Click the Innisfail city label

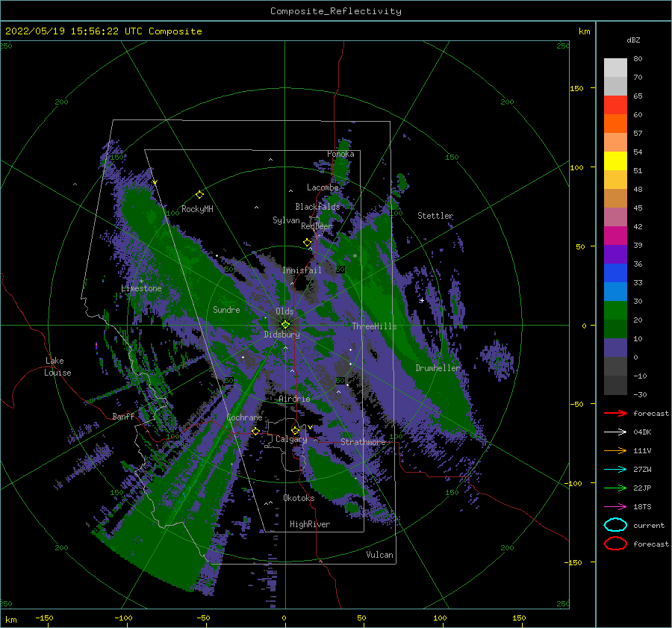302,270
